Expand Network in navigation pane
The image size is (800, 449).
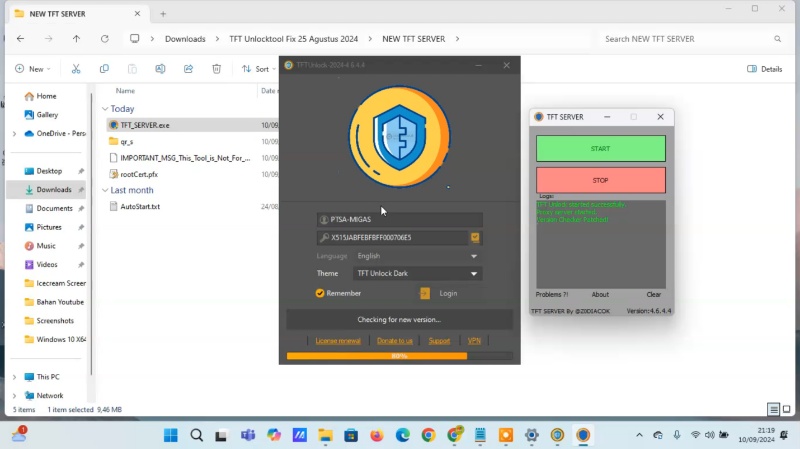pos(14,395)
